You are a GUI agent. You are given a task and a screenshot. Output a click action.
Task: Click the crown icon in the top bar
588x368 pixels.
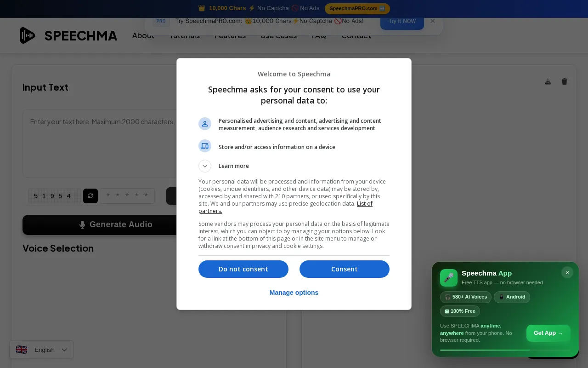point(202,8)
